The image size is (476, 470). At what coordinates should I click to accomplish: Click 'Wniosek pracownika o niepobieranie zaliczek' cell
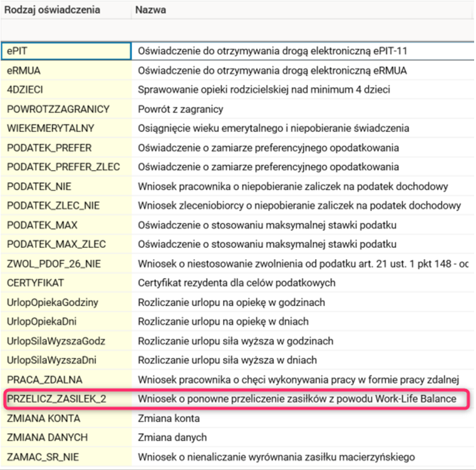tap(303, 186)
